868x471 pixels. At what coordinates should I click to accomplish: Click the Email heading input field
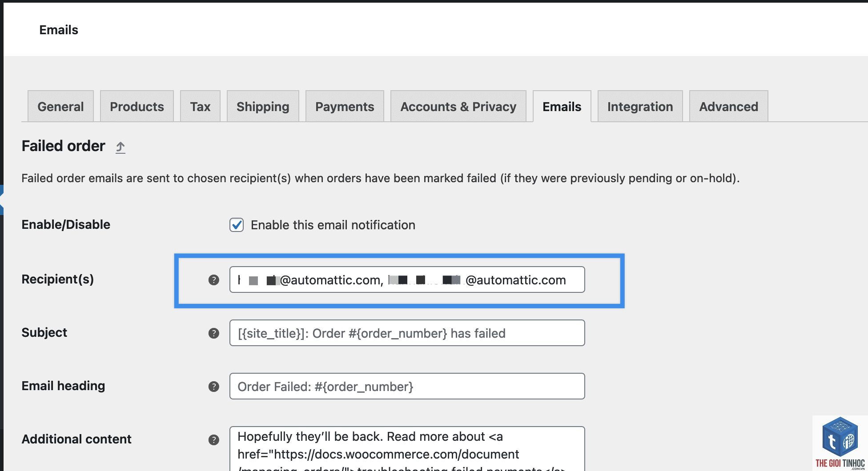point(407,386)
